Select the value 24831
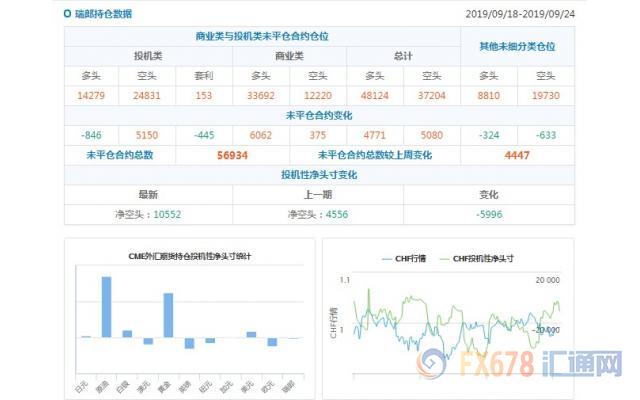This screenshot has width=640, height=400. [147, 96]
